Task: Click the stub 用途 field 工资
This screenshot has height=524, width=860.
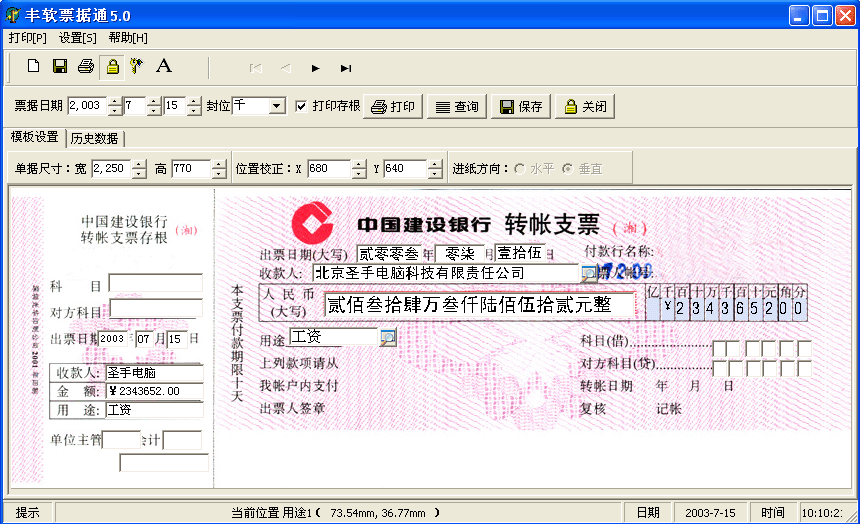Action: point(155,410)
